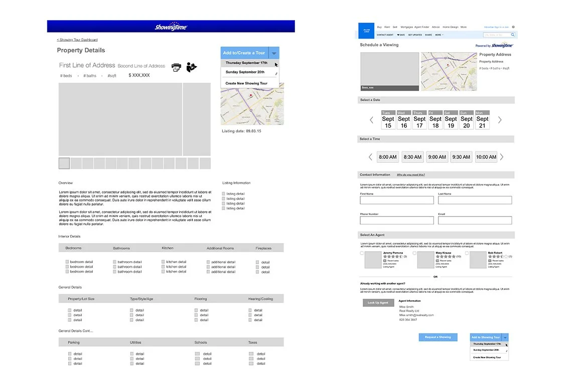Click the Save heart item

(x=401, y=35)
